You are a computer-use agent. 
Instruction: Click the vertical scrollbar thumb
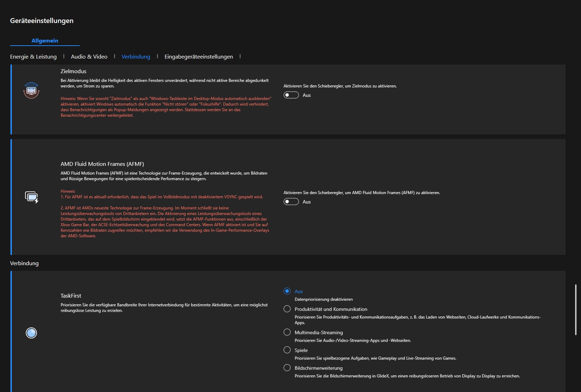coord(575,309)
